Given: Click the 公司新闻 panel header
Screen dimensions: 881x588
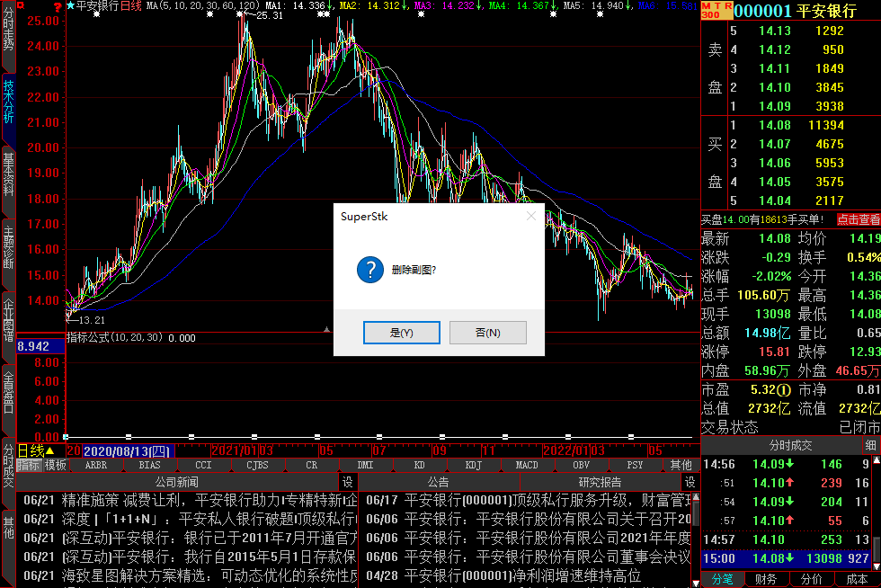Looking at the screenshot, I should [x=177, y=482].
